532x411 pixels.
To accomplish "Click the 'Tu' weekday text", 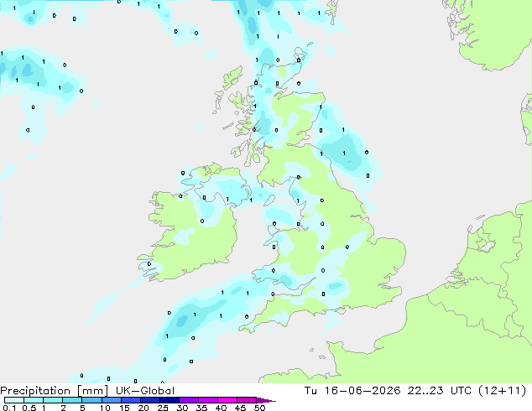I will 310,391.
